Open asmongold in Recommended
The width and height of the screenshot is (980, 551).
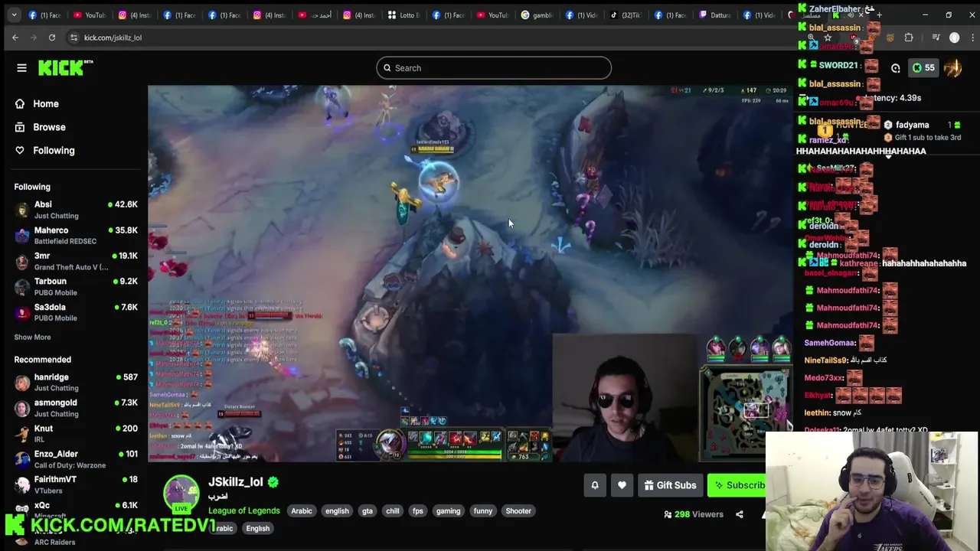click(x=75, y=408)
